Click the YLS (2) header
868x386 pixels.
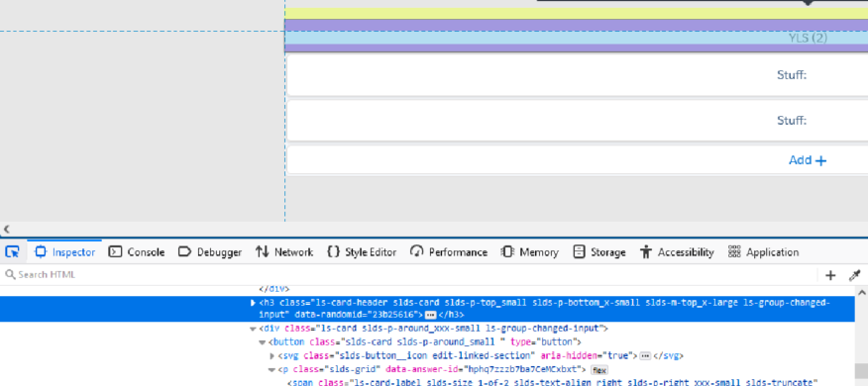coord(808,38)
